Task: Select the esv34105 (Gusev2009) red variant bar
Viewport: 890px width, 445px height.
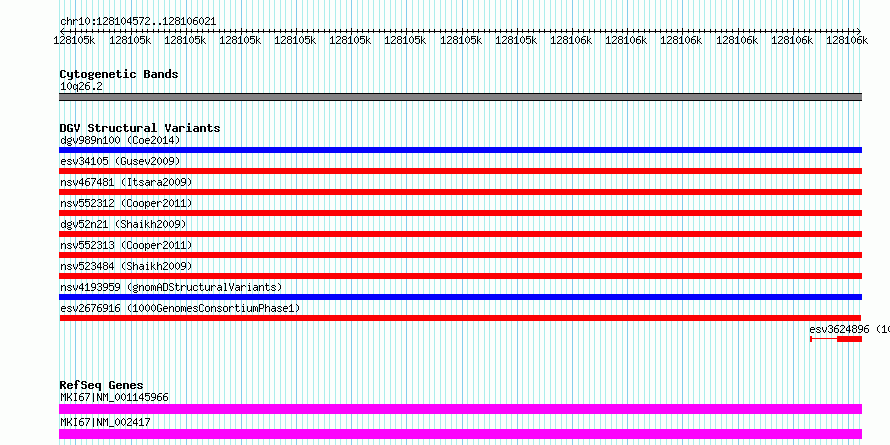Action: point(460,171)
